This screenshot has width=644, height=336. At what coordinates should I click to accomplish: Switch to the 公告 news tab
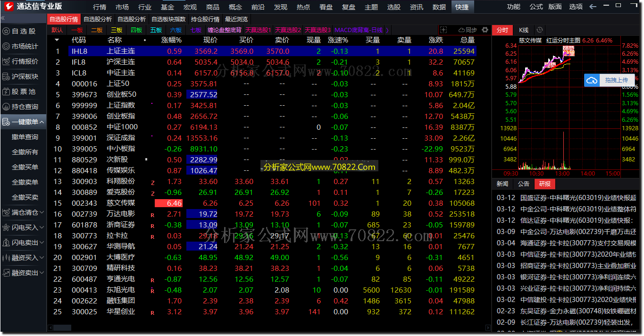tap(524, 184)
